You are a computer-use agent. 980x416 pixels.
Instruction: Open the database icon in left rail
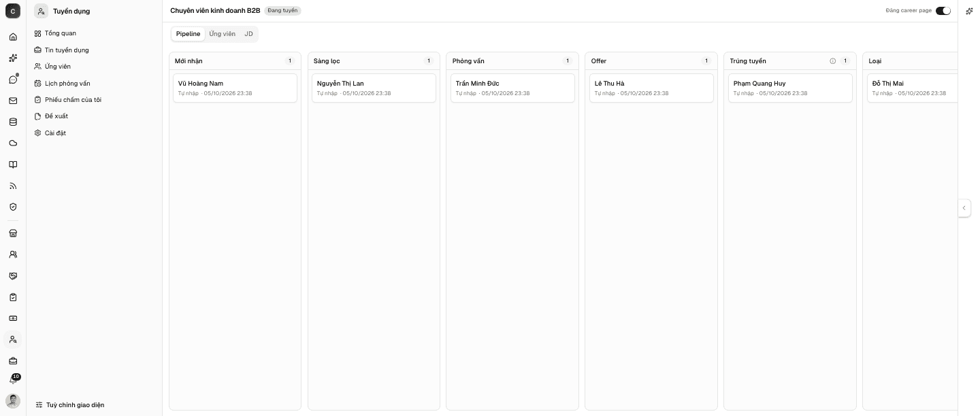[13, 122]
